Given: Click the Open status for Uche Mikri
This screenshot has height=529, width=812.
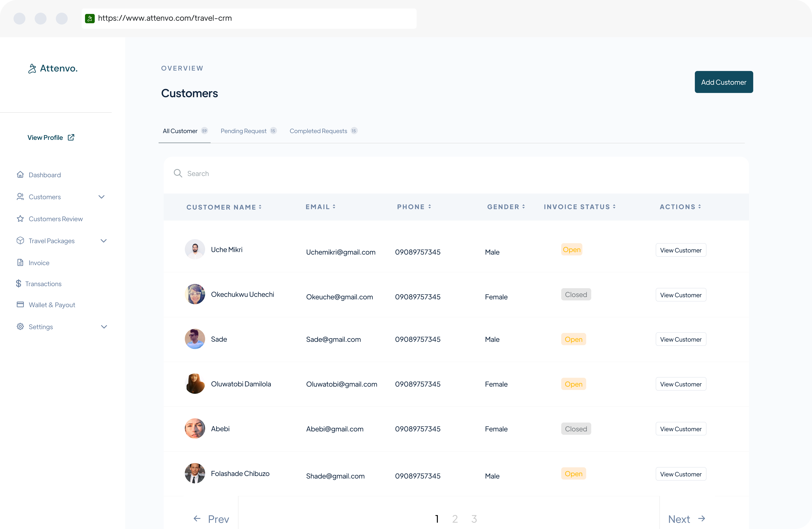Looking at the screenshot, I should tap(572, 250).
